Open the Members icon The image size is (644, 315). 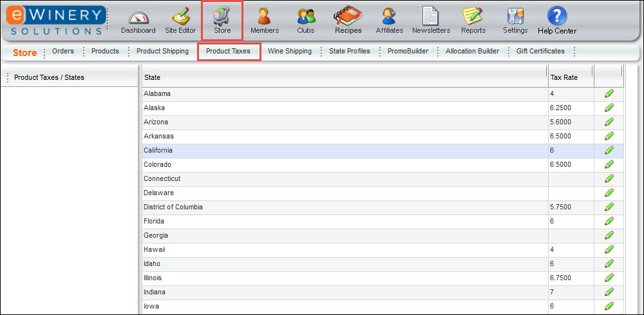264,17
